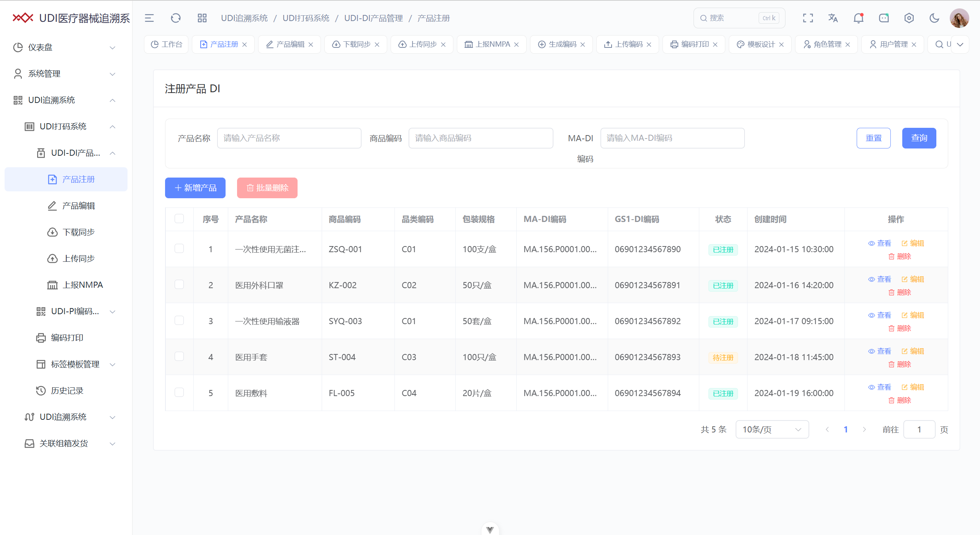The image size is (980, 535).
Task: Click the MA-DI编码 input field
Action: click(x=672, y=138)
